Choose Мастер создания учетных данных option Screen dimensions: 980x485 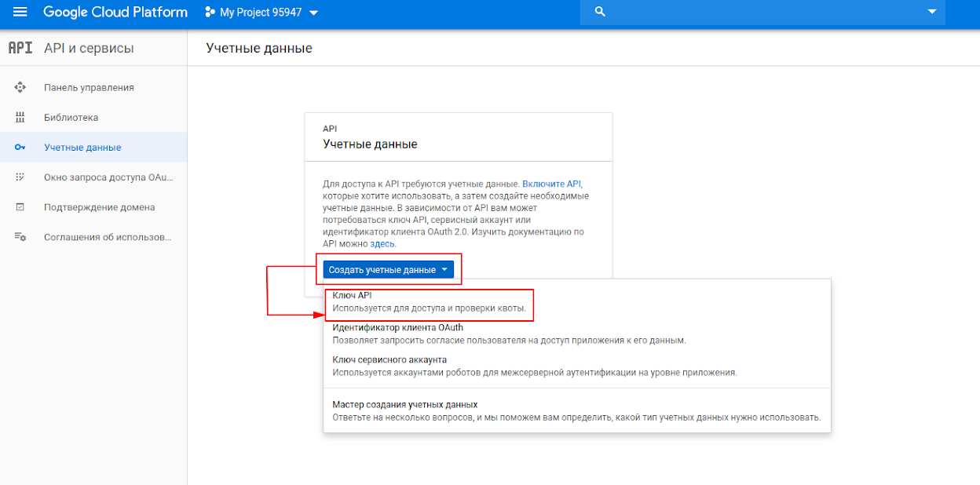(577, 410)
